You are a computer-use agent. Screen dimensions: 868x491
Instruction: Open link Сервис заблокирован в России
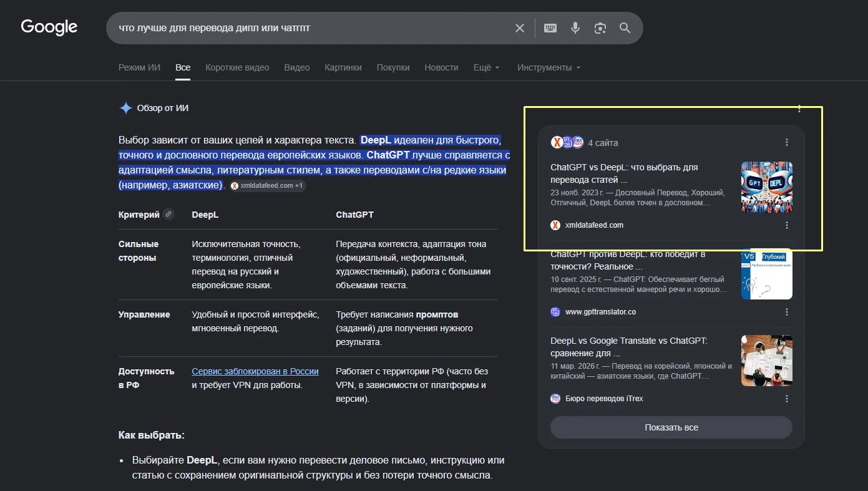[255, 371]
